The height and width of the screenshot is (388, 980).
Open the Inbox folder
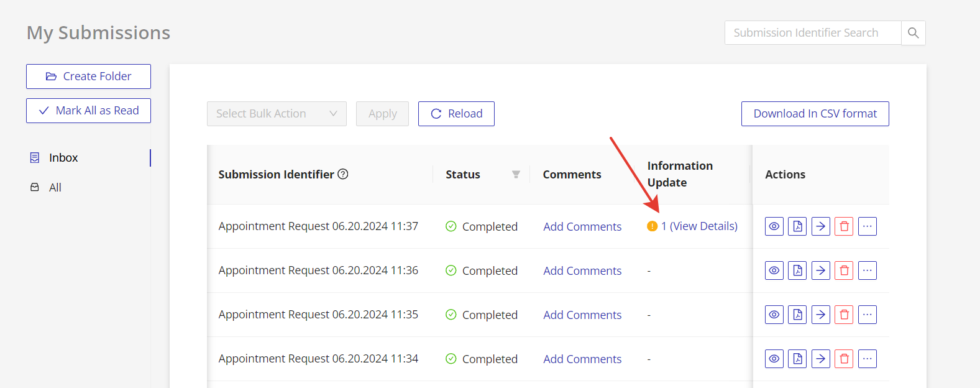(x=63, y=158)
